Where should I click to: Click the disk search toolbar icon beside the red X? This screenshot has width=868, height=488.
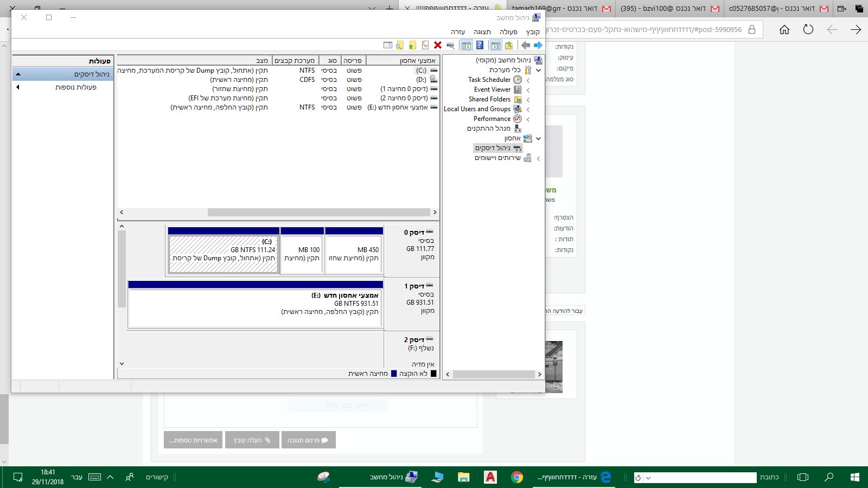click(450, 46)
